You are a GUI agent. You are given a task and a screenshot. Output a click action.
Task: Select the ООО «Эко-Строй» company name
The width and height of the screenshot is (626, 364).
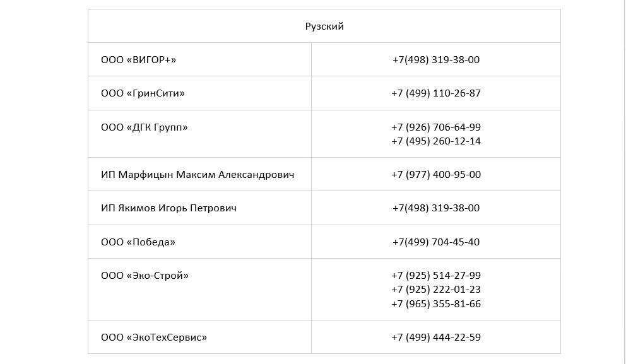coord(145,276)
